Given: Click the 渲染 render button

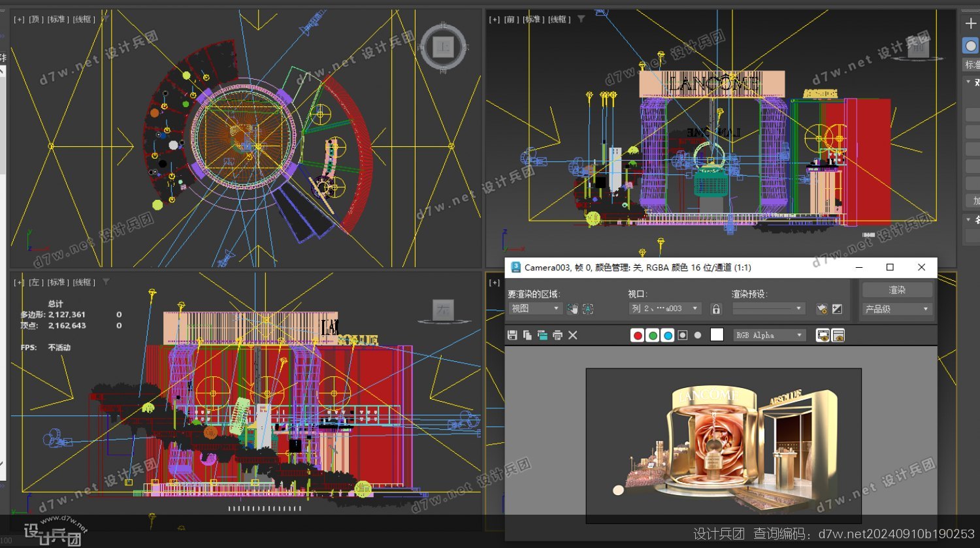Looking at the screenshot, I should click(x=897, y=290).
